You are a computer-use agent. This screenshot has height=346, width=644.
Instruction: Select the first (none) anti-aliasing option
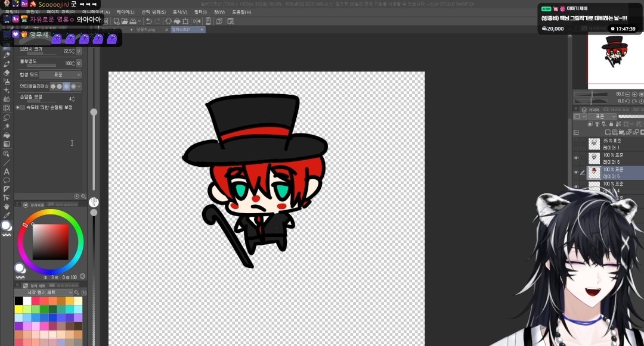(x=52, y=86)
